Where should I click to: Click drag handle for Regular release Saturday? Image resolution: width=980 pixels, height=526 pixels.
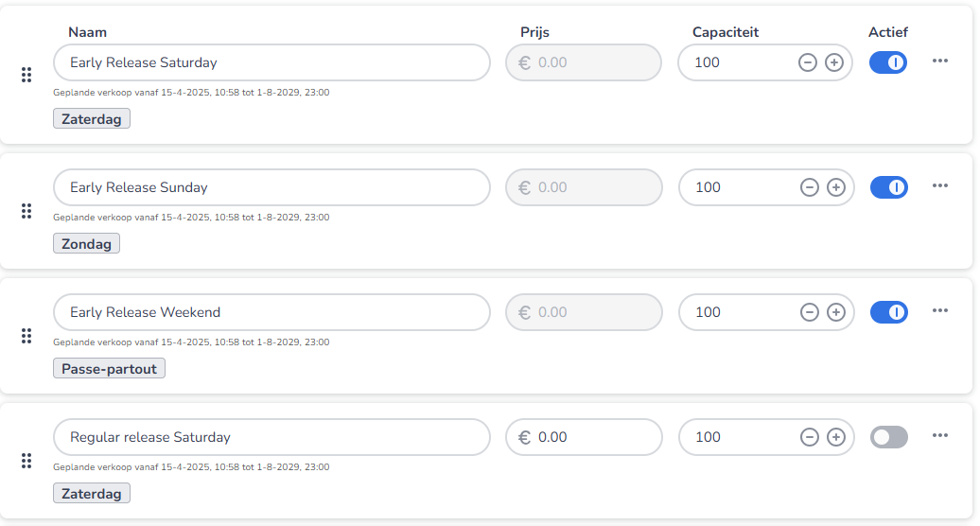click(26, 461)
